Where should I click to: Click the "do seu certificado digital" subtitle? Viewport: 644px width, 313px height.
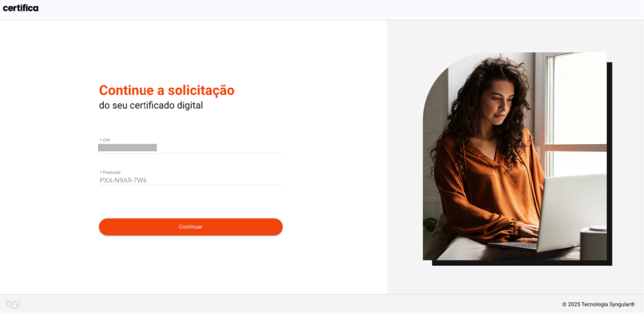pos(151,106)
